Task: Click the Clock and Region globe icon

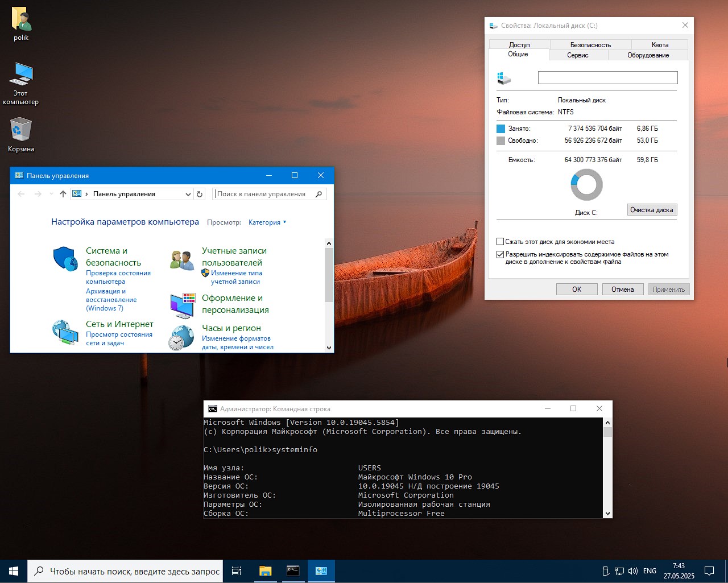Action: click(x=181, y=337)
